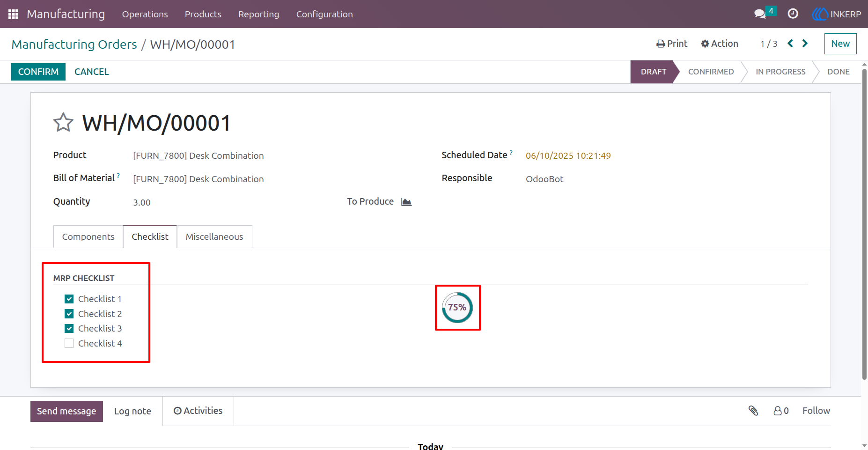The height and width of the screenshot is (450, 868).
Task: Open the Operations menu
Action: [x=145, y=14]
